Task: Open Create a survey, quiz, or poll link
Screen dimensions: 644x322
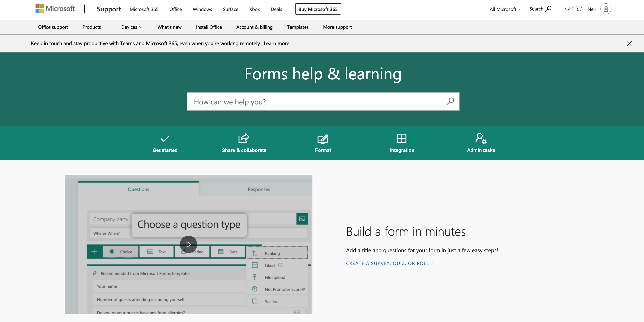Action: tap(390, 263)
